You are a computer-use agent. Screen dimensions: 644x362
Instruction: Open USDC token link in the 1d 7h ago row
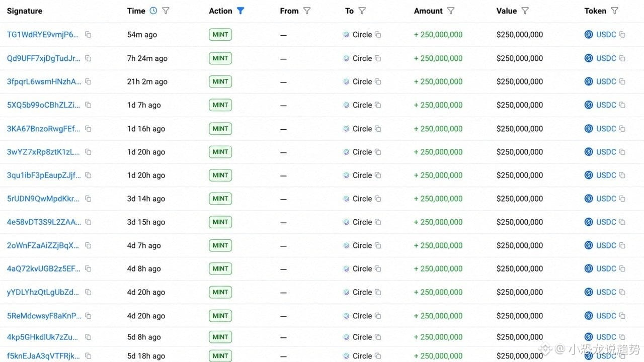(x=606, y=105)
